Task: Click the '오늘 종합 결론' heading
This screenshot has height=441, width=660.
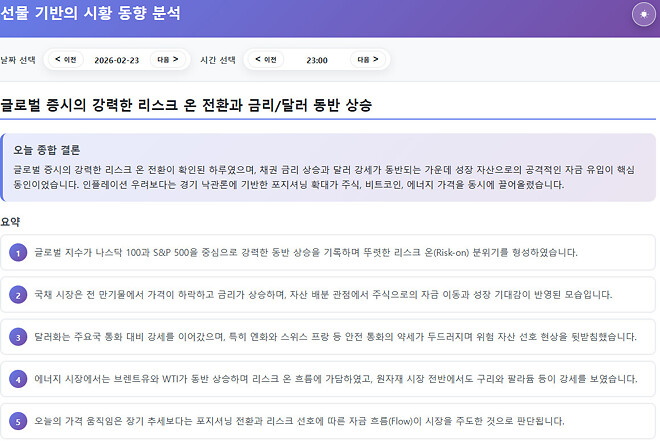Action: 47,150
